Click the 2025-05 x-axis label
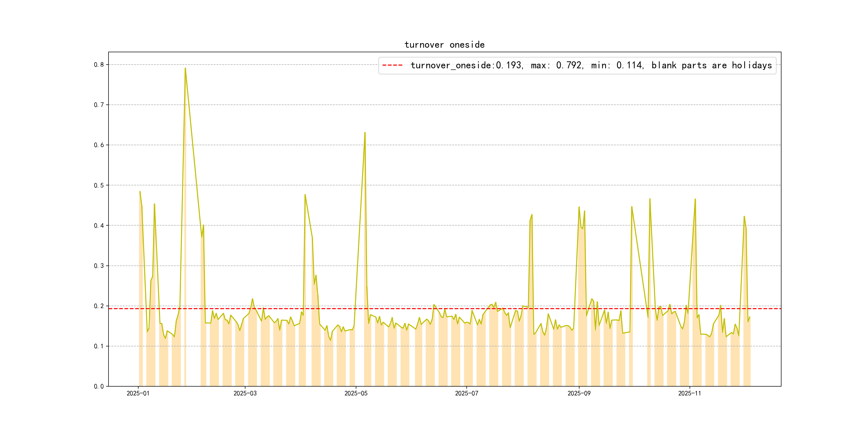This screenshot has height=434, width=868. tap(356, 393)
